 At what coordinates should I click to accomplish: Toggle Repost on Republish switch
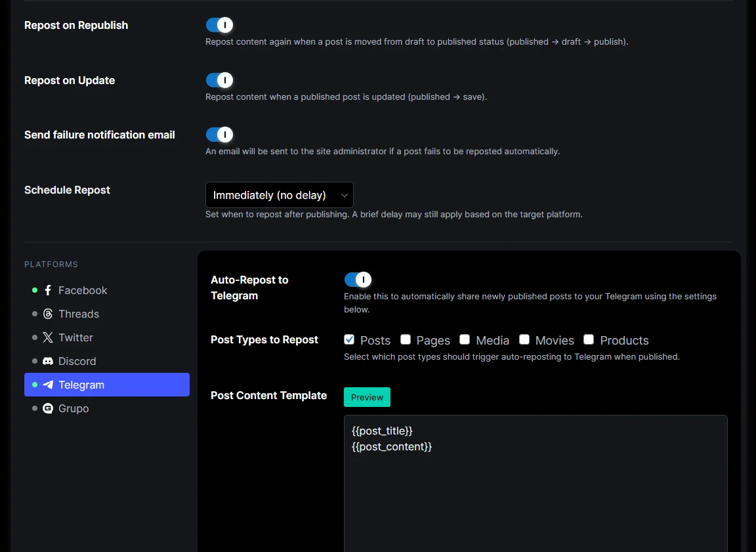point(219,25)
